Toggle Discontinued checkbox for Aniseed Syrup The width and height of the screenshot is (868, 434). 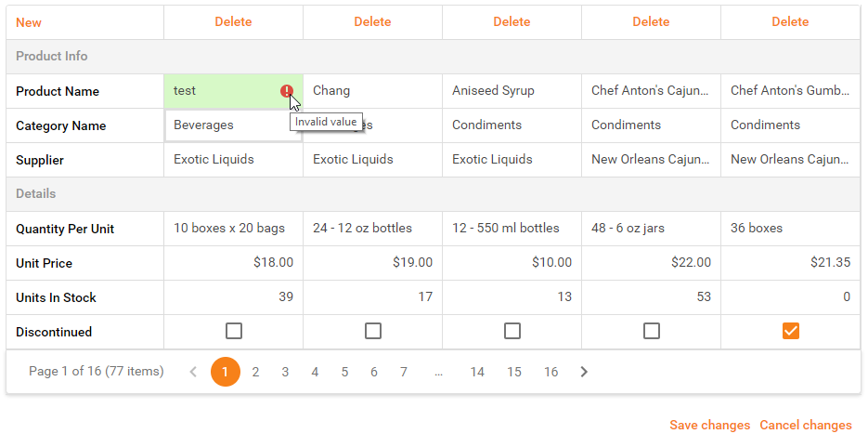[512, 332]
